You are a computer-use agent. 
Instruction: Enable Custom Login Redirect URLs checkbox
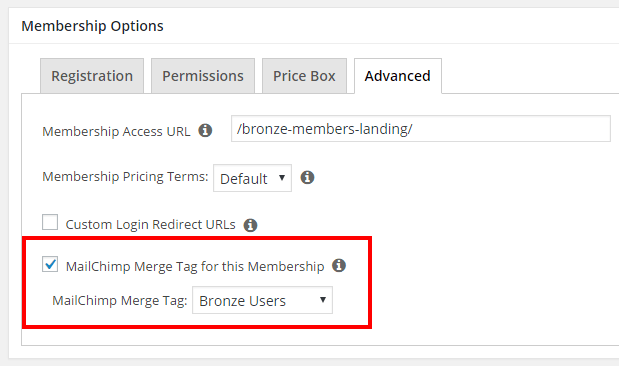click(x=50, y=222)
